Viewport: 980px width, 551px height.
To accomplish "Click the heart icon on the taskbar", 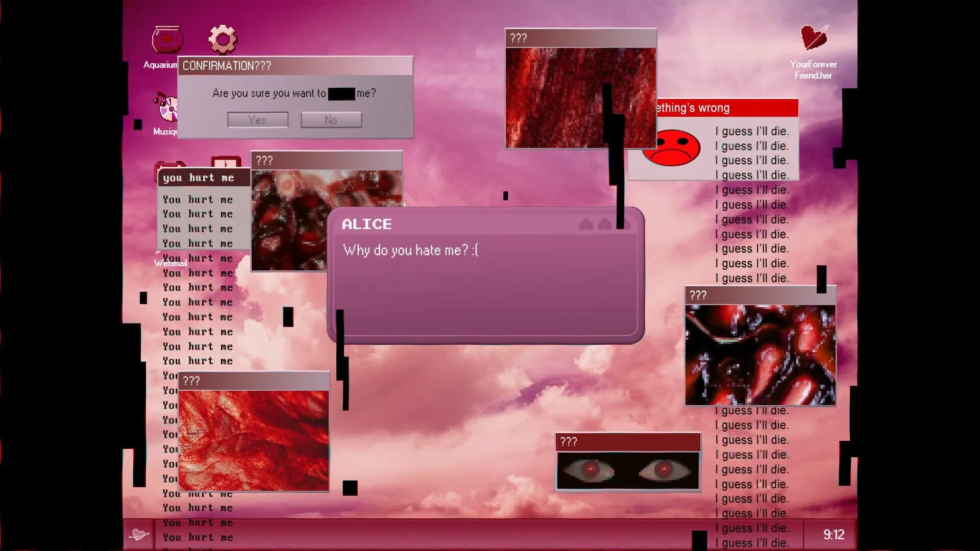I will [x=139, y=535].
